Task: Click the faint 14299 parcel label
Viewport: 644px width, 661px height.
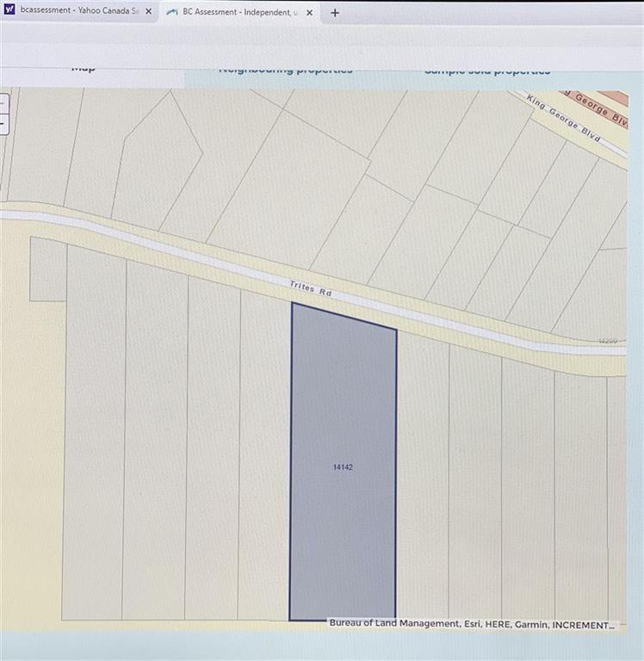Action: [609, 342]
